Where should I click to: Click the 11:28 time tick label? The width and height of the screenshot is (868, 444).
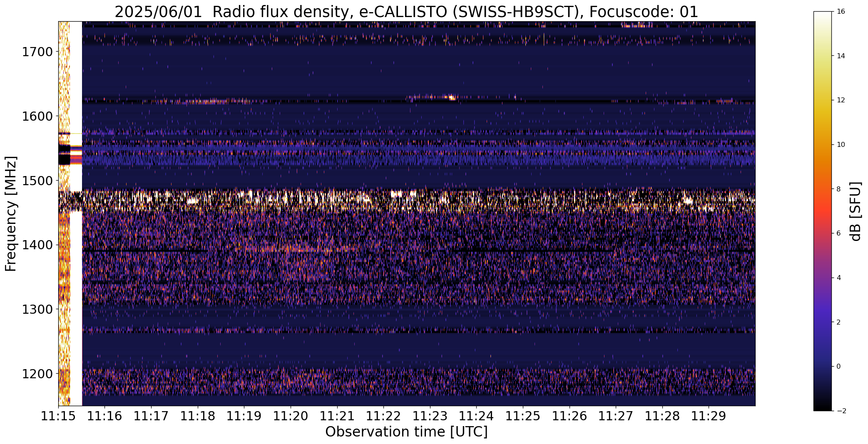pyautogui.click(x=663, y=416)
